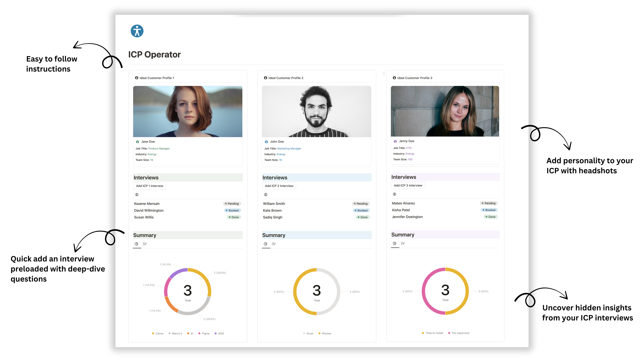Click the settings icon under Add ICP 3 Interview
Screen dimensions: 644x362
pyautogui.click(x=394, y=194)
